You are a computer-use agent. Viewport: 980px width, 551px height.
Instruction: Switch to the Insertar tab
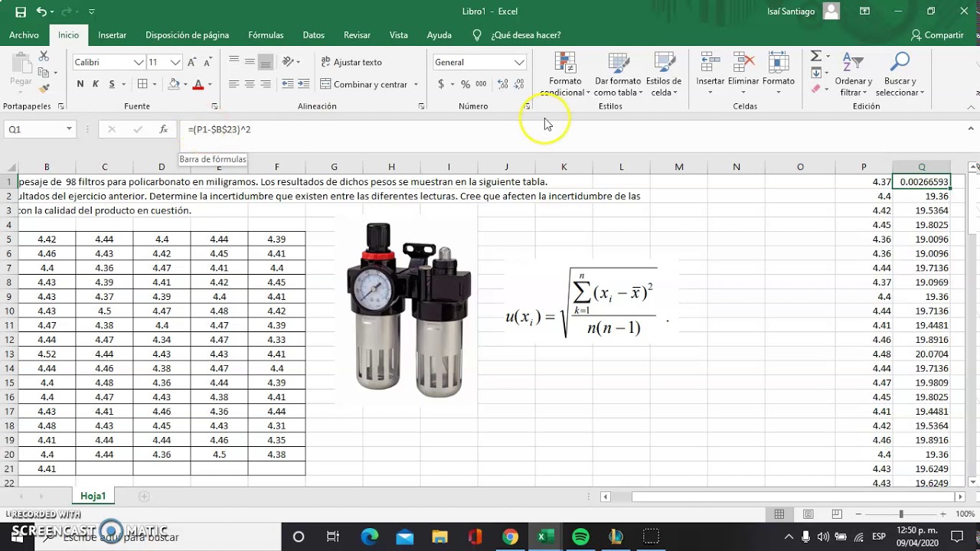113,35
